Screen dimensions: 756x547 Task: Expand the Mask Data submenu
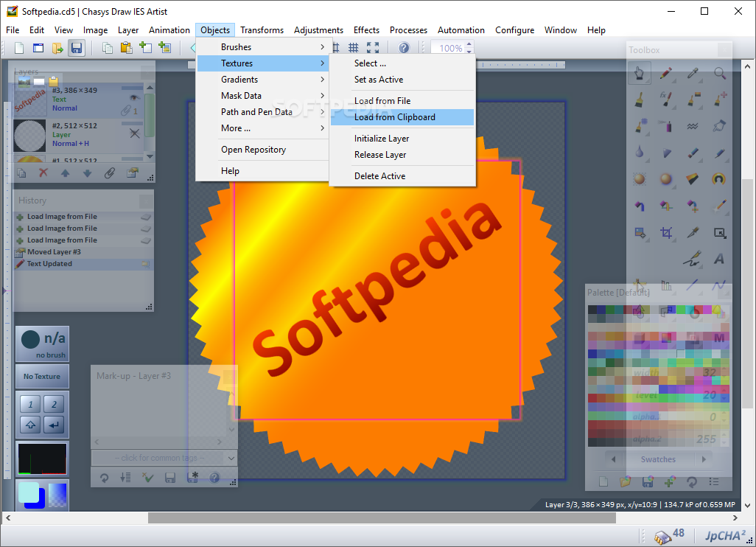tap(263, 96)
